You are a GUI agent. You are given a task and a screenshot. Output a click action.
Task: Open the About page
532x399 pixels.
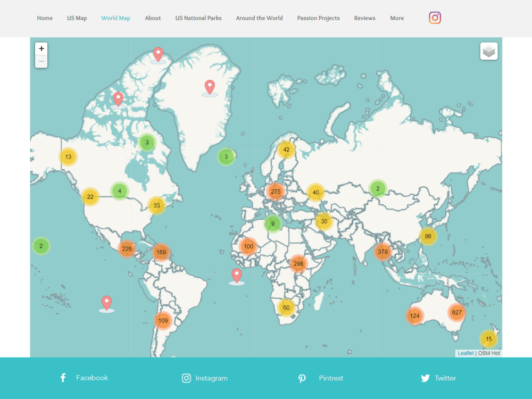click(153, 18)
